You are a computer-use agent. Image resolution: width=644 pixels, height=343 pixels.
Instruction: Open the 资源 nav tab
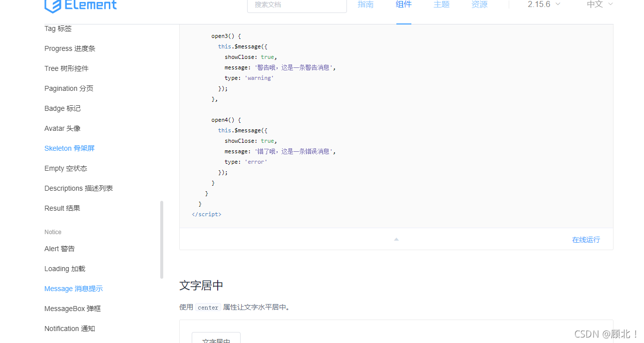(x=480, y=4)
